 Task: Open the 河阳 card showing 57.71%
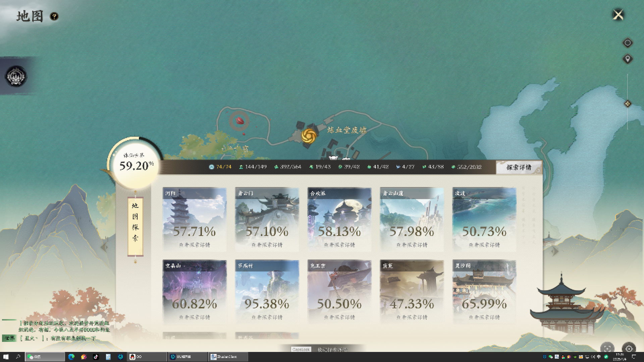pyautogui.click(x=195, y=219)
